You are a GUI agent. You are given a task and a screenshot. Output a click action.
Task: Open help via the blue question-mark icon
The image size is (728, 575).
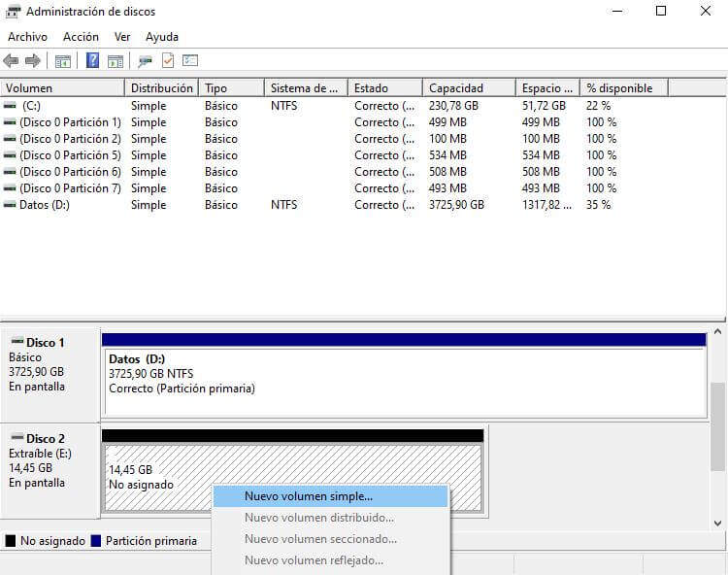coord(92,60)
